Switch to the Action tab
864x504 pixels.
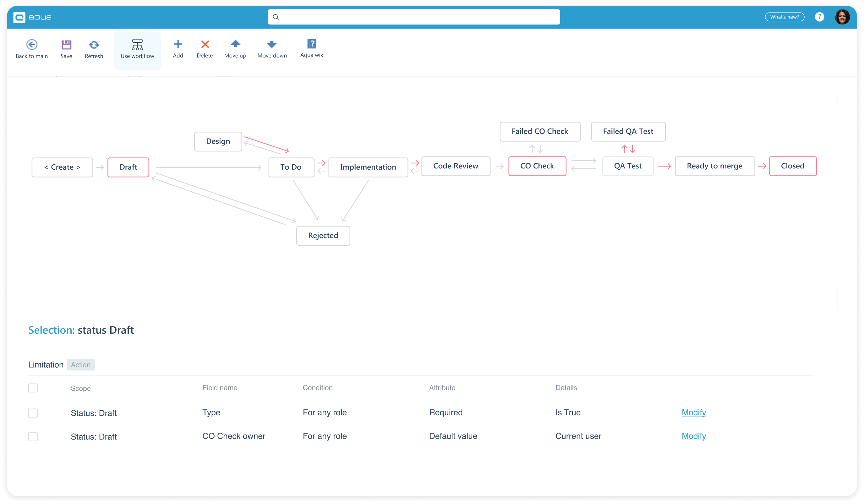coord(80,364)
